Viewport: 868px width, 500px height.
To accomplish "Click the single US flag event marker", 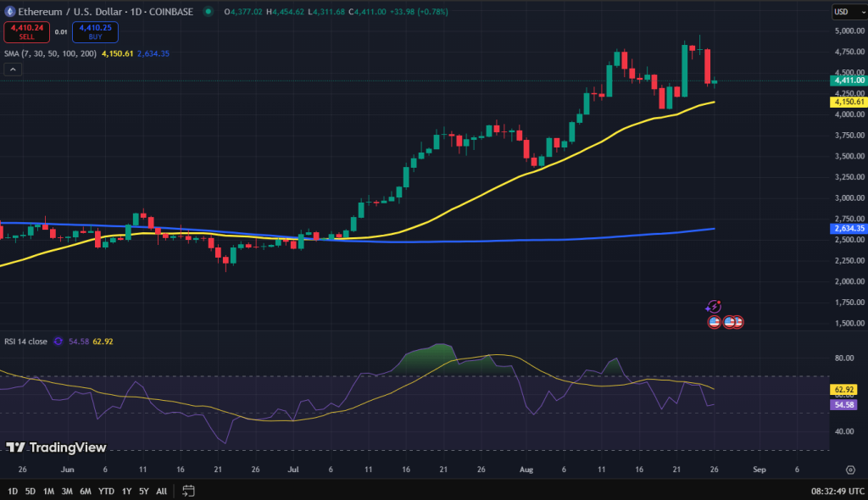I will pos(714,322).
